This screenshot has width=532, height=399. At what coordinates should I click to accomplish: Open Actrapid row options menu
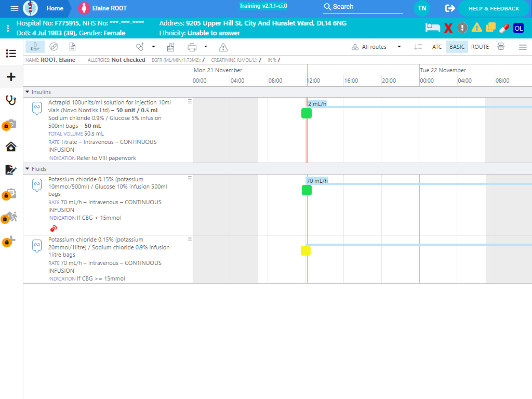[x=190, y=101]
